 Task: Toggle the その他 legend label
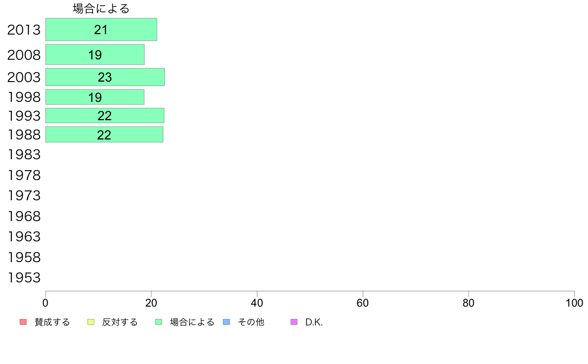pyautogui.click(x=251, y=322)
